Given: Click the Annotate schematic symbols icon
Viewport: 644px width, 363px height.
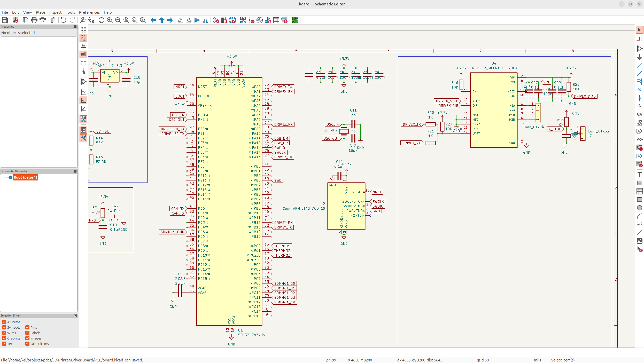Looking at the screenshot, I should point(243,20).
